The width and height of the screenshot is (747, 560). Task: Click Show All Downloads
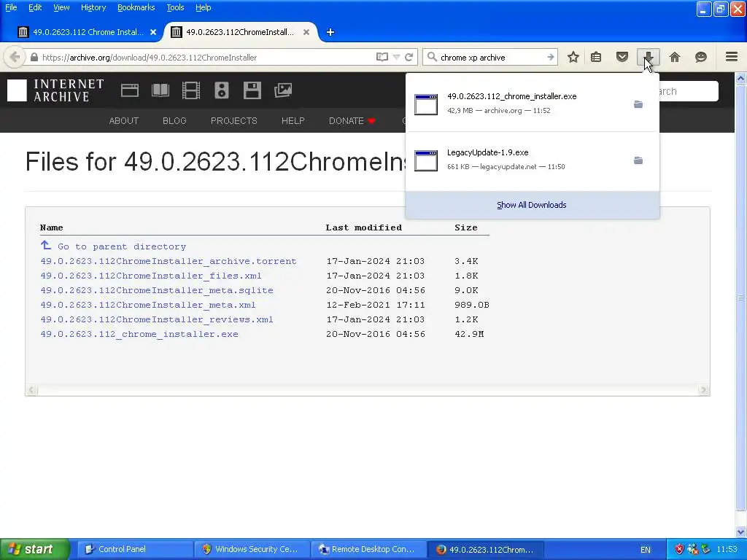coord(532,205)
